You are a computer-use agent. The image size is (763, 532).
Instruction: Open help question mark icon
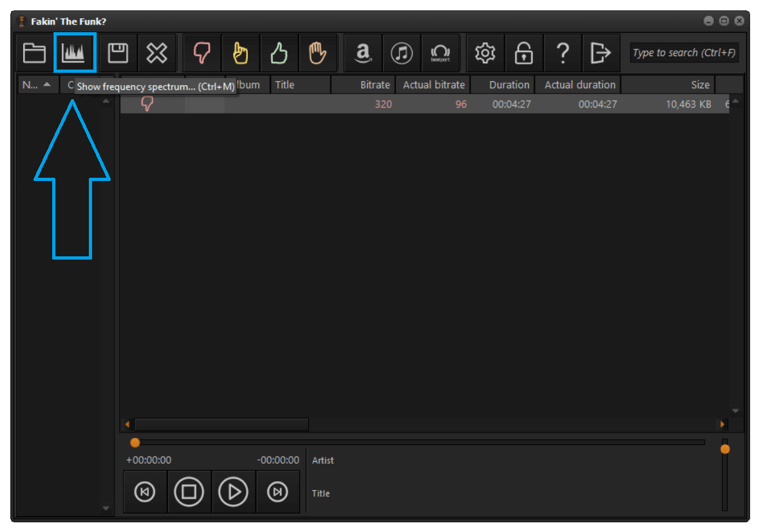[x=563, y=53]
